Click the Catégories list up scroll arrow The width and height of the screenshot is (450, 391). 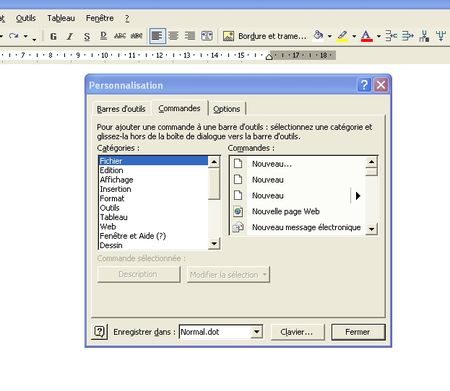click(x=214, y=162)
